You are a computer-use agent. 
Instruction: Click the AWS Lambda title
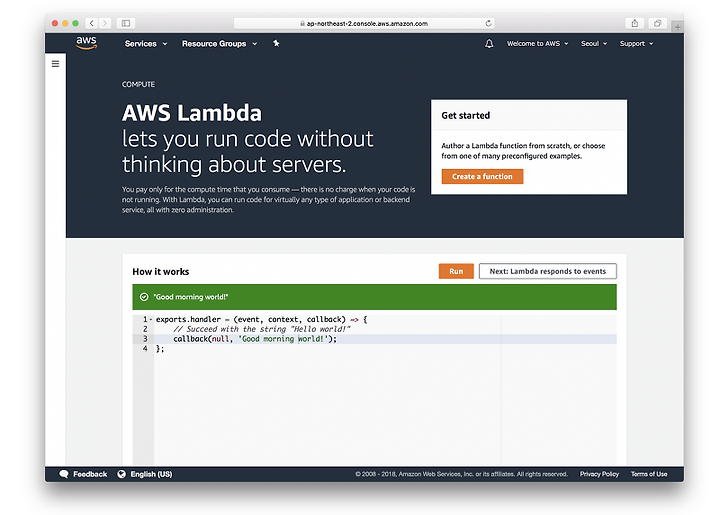pos(192,113)
